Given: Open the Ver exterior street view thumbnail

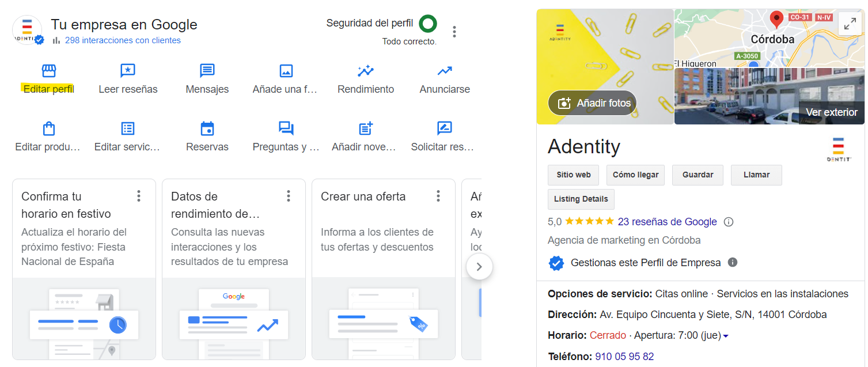Looking at the screenshot, I should click(x=769, y=96).
